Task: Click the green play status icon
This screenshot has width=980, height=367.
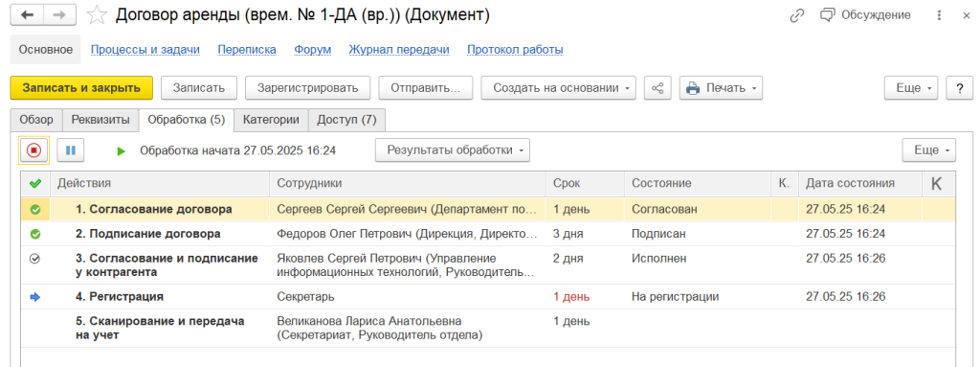Action: 122,151
